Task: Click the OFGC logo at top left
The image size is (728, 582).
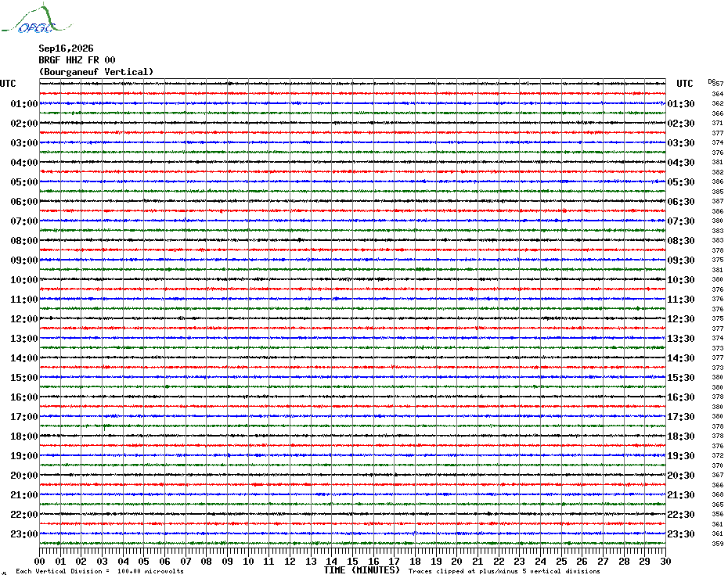Action: (37, 19)
